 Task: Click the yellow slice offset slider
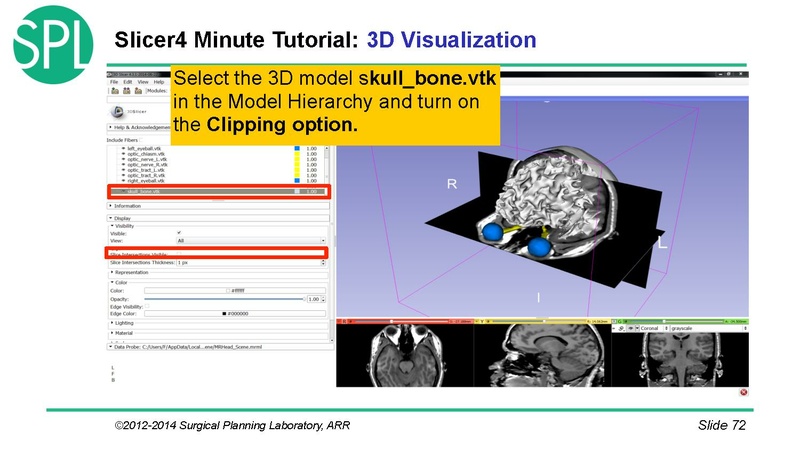pyautogui.click(x=539, y=321)
